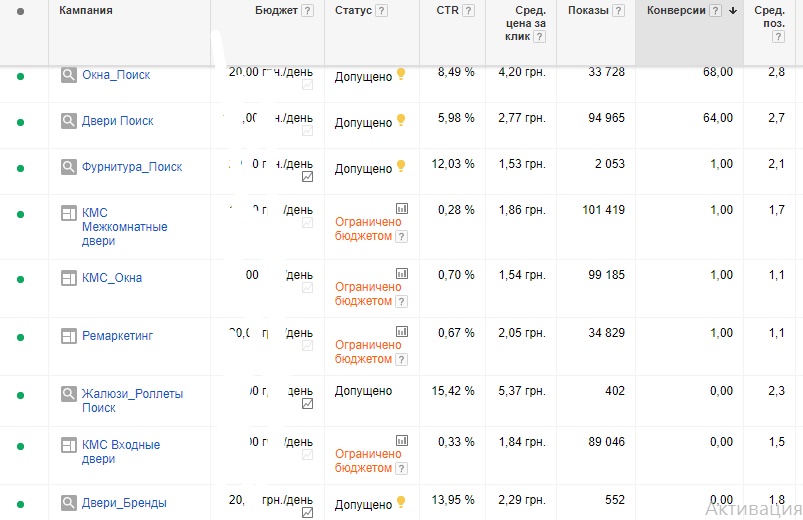Toggle status dot for Жалюзи_Роллеты Поиск campaign
803x520 pixels.
(20, 395)
